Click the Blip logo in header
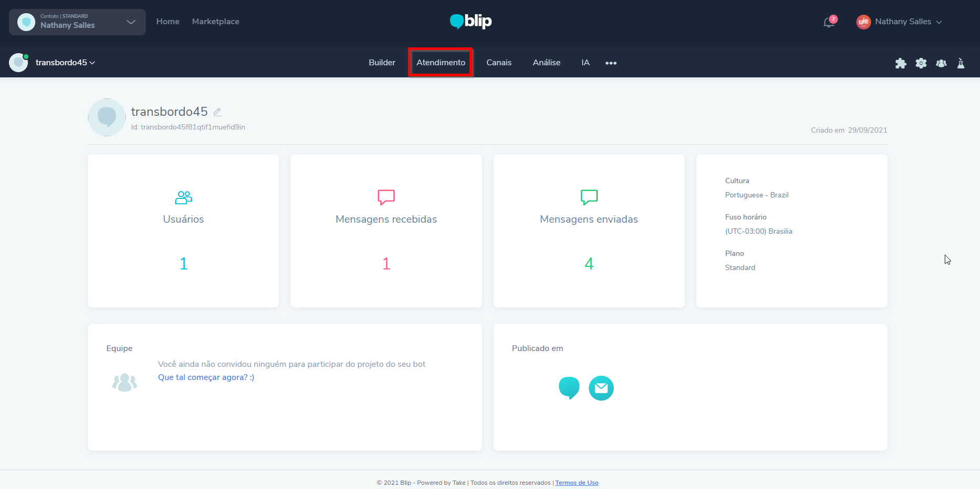Image resolution: width=980 pixels, height=489 pixels. tap(471, 21)
